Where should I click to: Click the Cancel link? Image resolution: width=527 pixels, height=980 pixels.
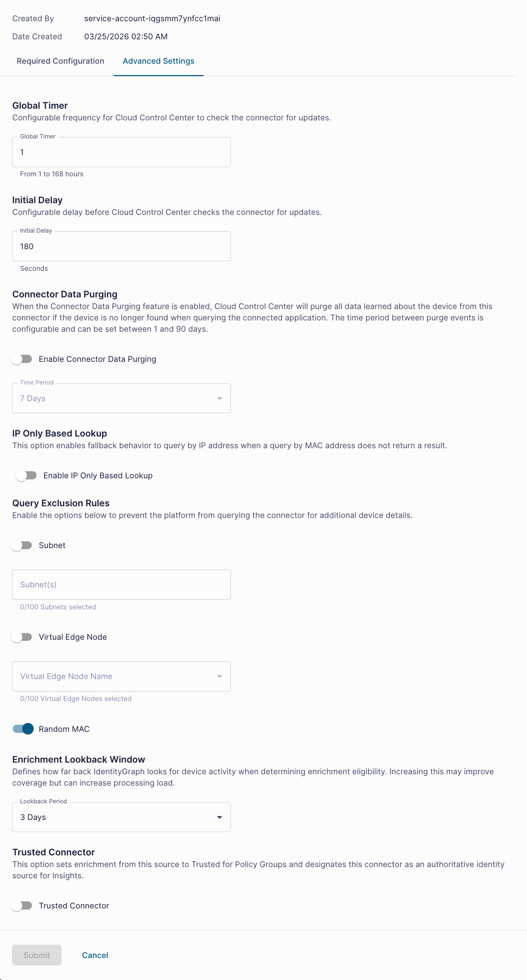click(95, 955)
